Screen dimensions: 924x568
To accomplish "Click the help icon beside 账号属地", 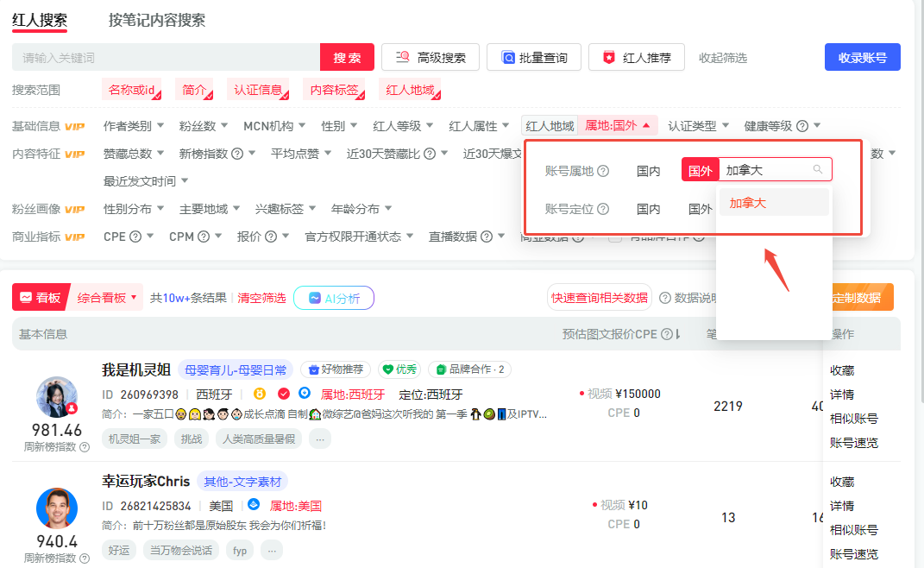I will [x=603, y=171].
